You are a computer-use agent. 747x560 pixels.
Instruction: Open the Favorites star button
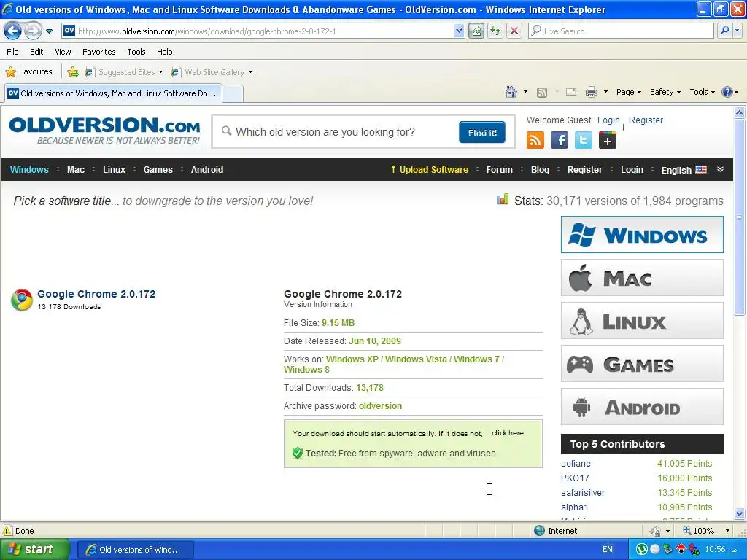pos(28,72)
